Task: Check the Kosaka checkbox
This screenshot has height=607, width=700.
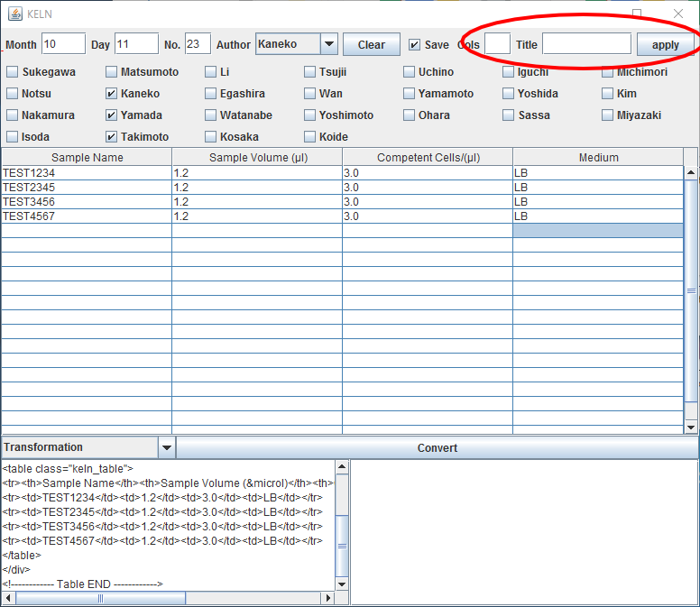Action: (210, 136)
